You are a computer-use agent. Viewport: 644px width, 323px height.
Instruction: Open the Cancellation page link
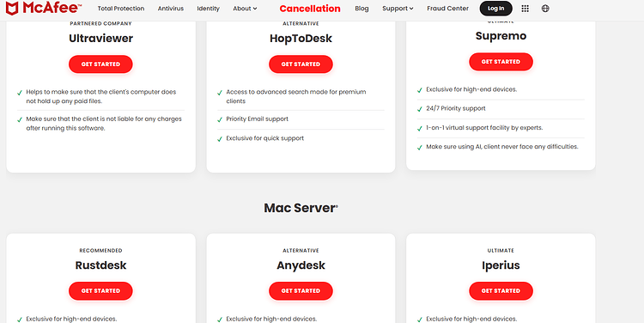coord(310,9)
